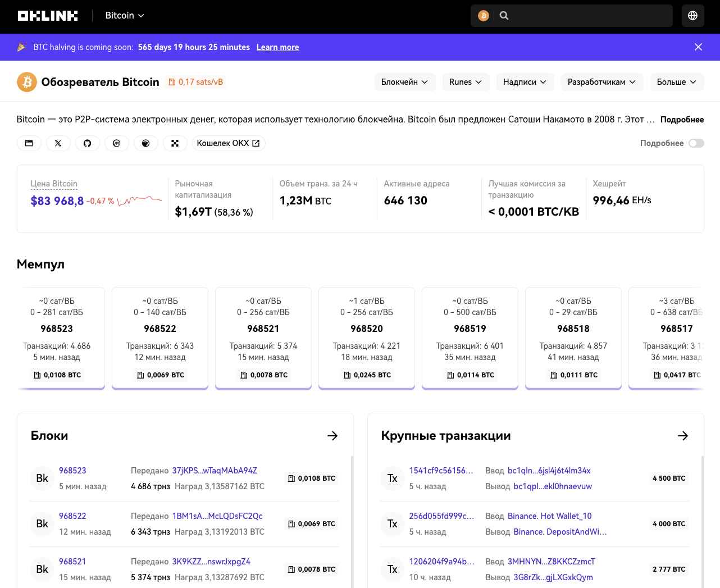Open the CoinMarketCap icon link
720x588 pixels.
click(x=117, y=143)
